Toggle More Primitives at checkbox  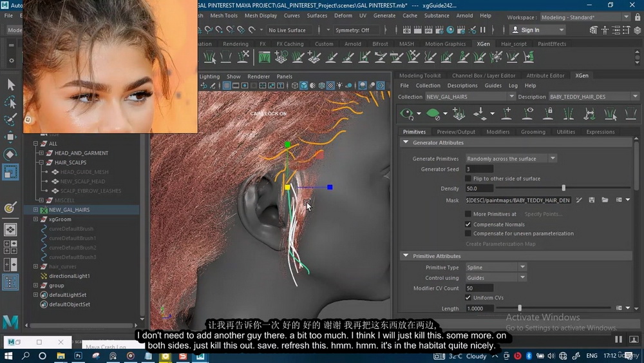pyautogui.click(x=468, y=214)
